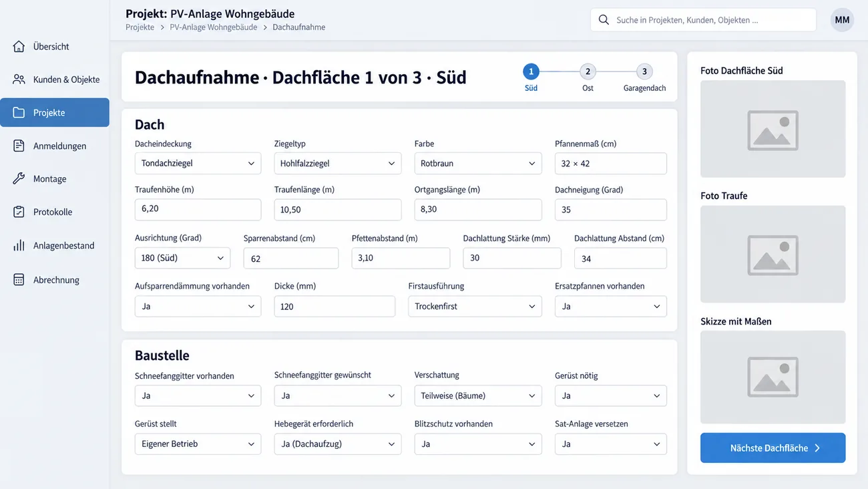
Task: Click the Anlagenbestand bar chart icon
Action: (x=19, y=246)
